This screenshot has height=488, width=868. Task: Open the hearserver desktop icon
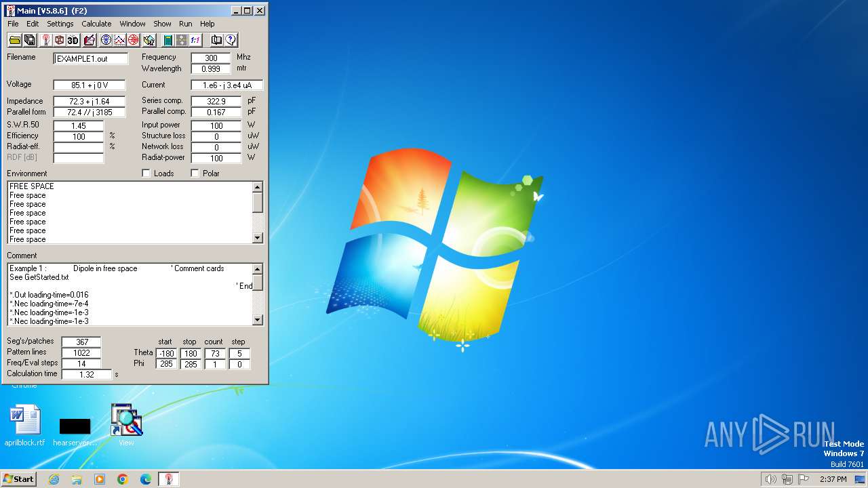point(75,432)
